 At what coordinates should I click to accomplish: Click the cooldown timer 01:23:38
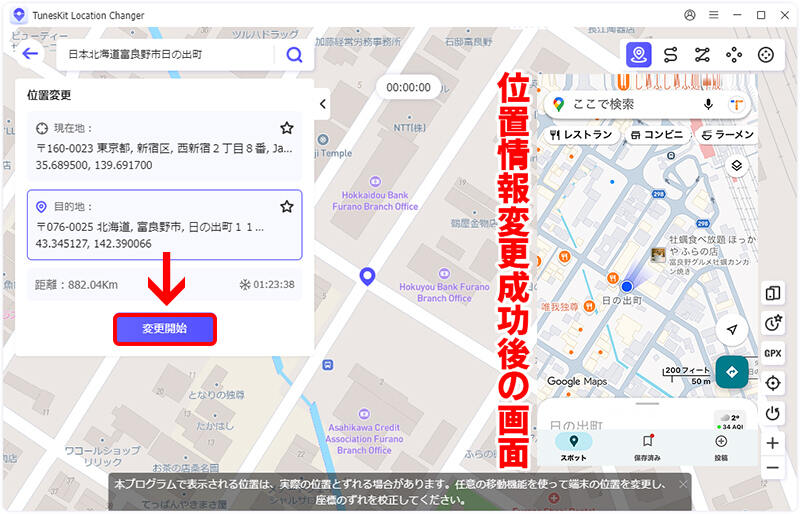pos(267,285)
